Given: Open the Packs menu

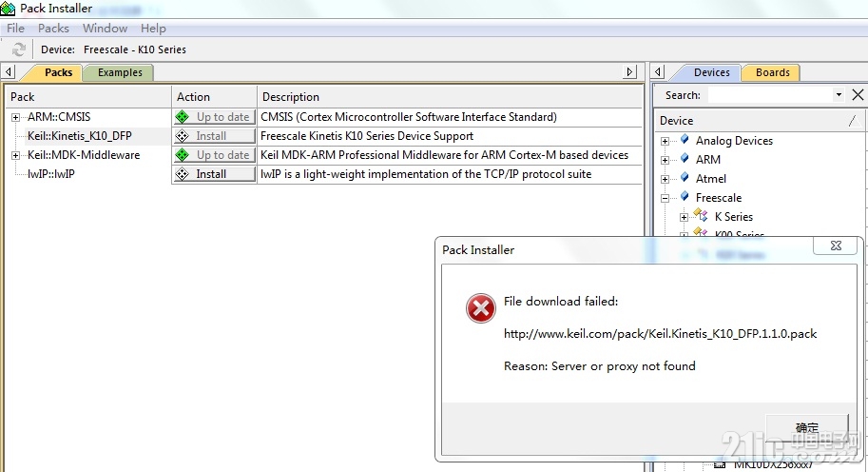Looking at the screenshot, I should click(x=53, y=29).
